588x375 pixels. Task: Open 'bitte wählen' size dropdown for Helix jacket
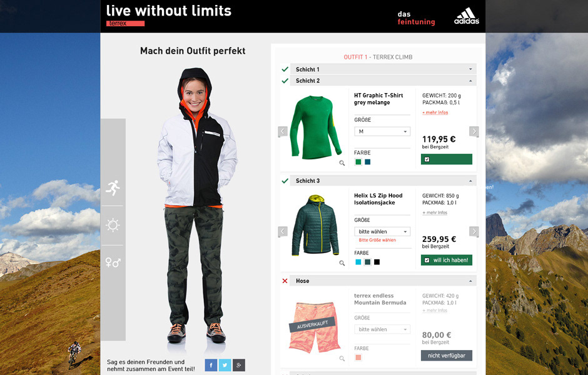coord(382,231)
